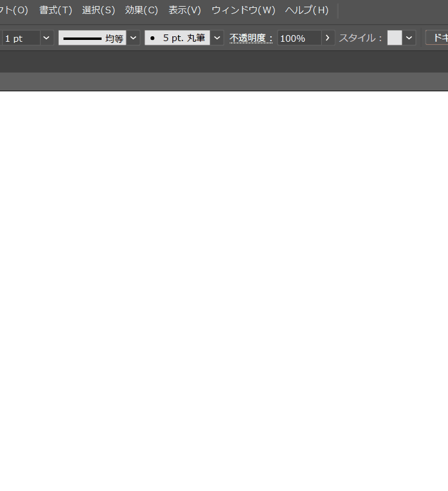The width and height of the screenshot is (448, 491).
Task: Open the ヘルプ(H) menu
Action: point(307,10)
